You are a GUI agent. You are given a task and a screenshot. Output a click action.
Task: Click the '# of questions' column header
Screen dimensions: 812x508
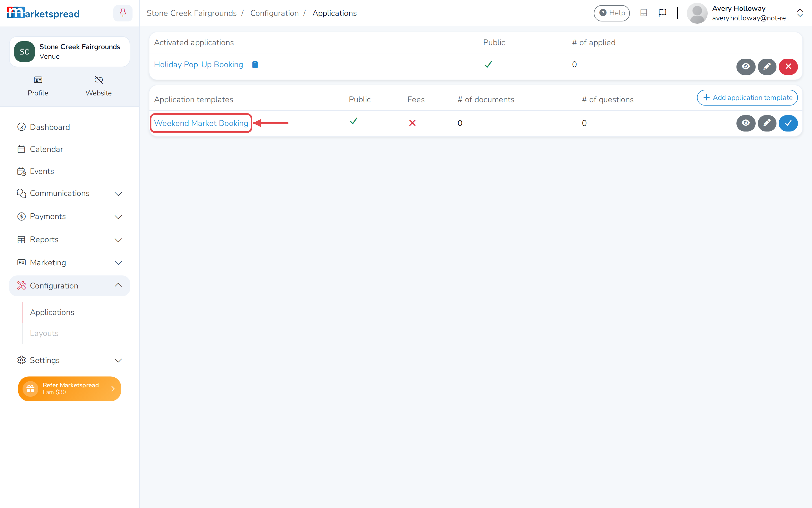608,100
